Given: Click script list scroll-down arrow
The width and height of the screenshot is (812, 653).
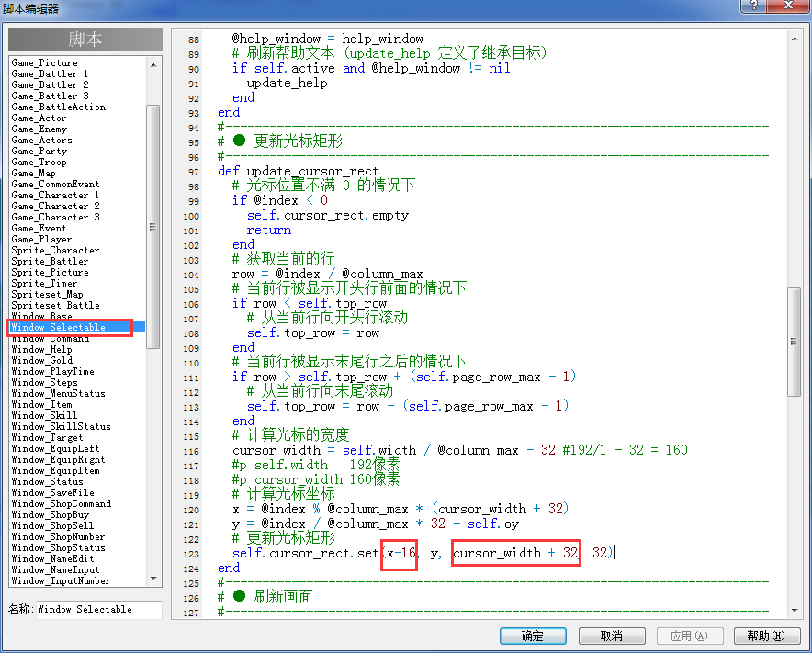Looking at the screenshot, I should click(153, 579).
